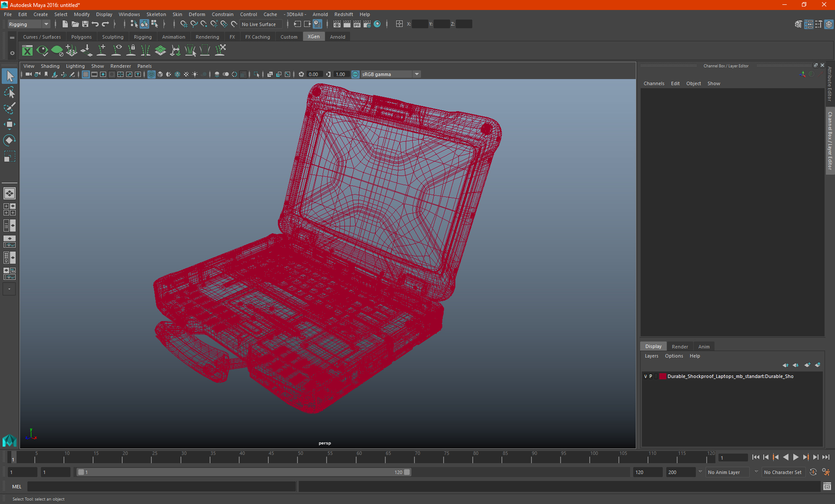Screen dimensions: 835x504
Task: Click the MEL command input field
Action: pyautogui.click(x=161, y=487)
